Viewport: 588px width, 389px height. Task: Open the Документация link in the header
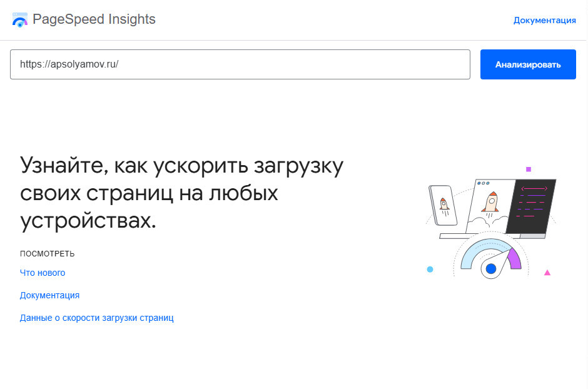(x=545, y=19)
